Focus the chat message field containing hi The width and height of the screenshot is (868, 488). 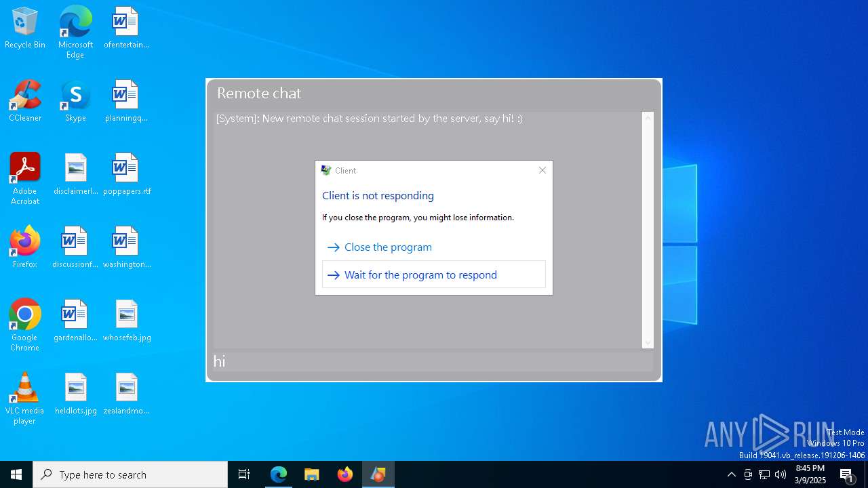tap(433, 361)
